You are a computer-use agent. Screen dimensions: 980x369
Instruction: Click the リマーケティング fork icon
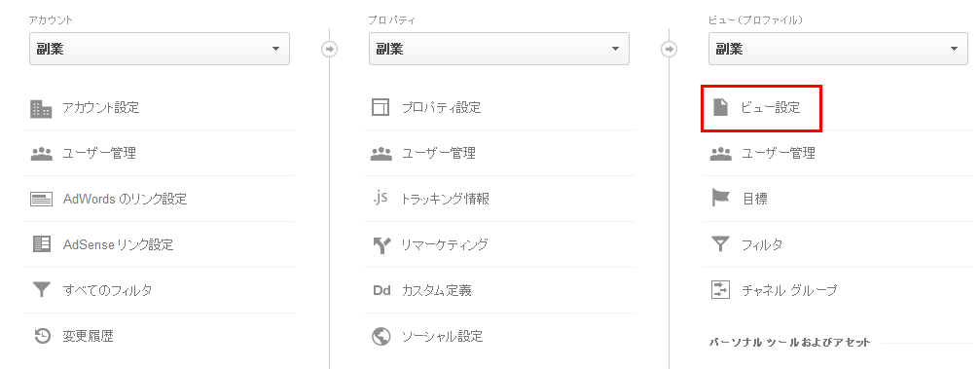tap(381, 245)
